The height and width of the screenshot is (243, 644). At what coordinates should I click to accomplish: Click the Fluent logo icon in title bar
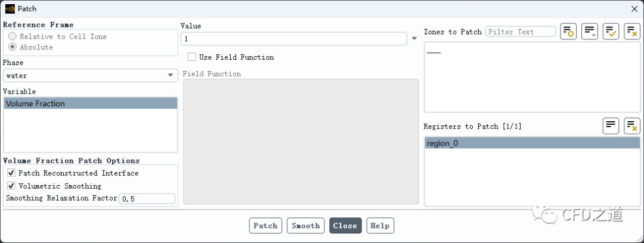(x=10, y=8)
